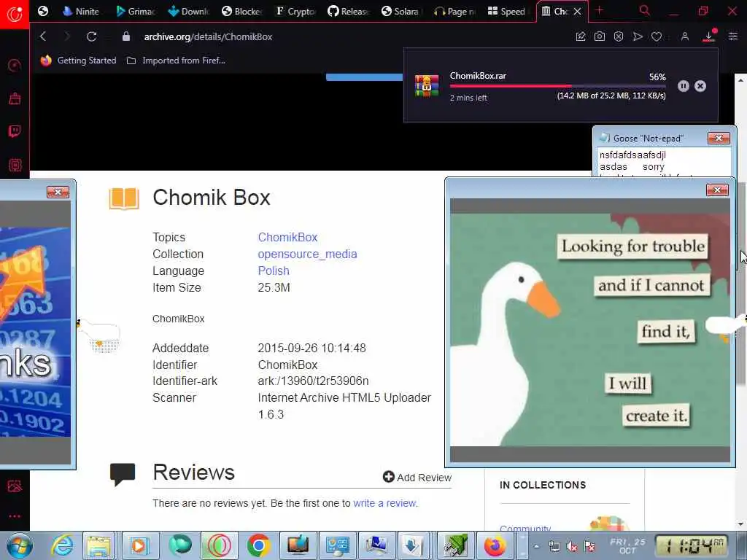This screenshot has width=747, height=560.
Task: Open the opensource_media collection link
Action: click(307, 254)
